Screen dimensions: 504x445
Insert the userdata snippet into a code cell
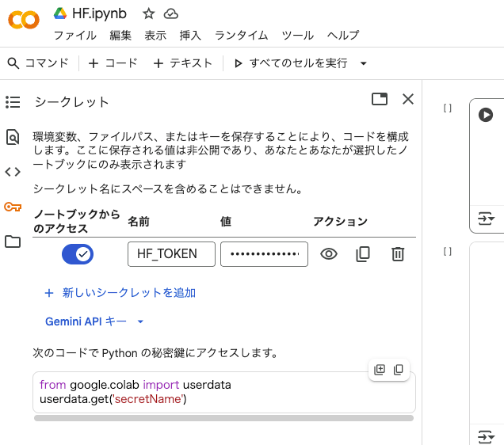pyautogui.click(x=380, y=370)
